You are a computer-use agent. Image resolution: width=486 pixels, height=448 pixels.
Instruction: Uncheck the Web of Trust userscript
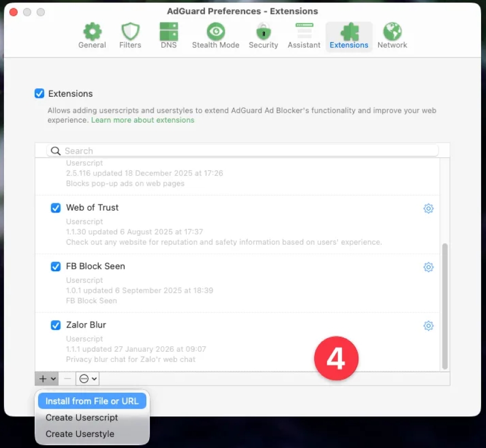(56, 208)
